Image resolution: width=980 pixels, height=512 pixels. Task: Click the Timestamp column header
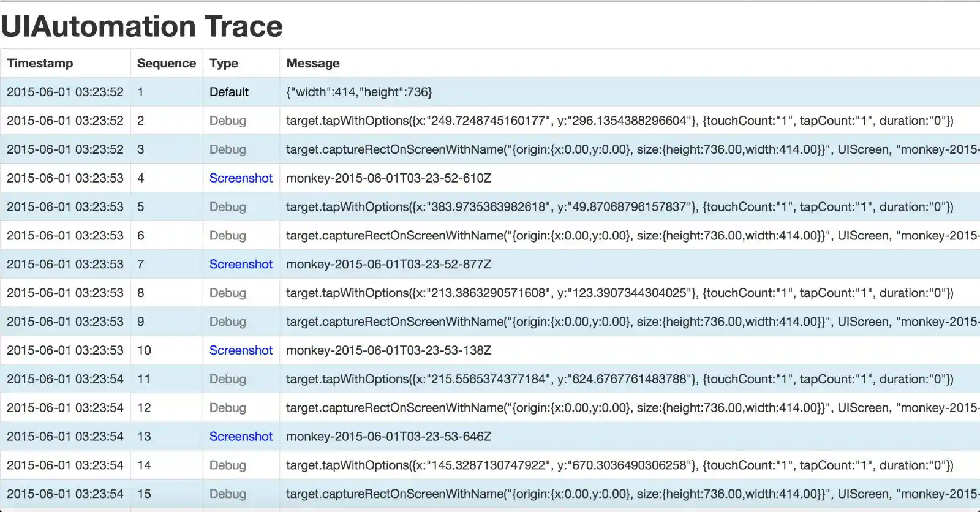[40, 63]
